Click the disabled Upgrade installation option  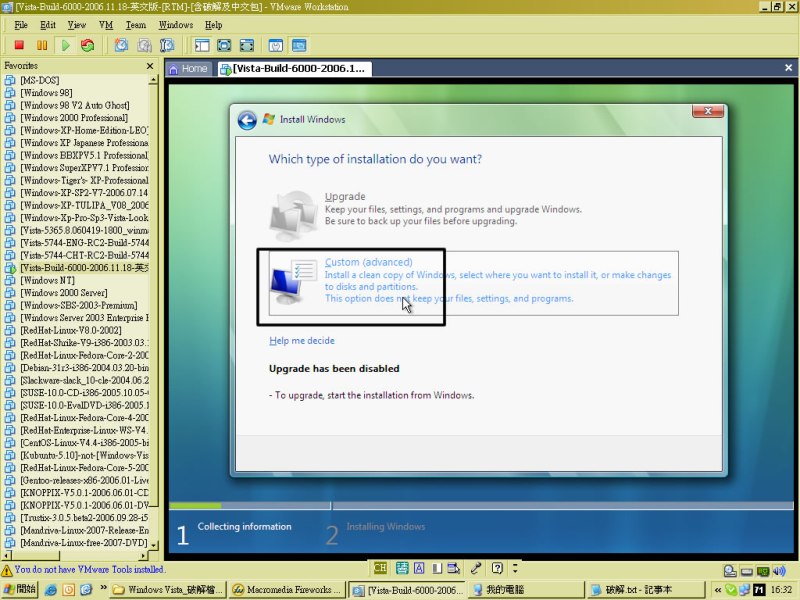point(426,214)
